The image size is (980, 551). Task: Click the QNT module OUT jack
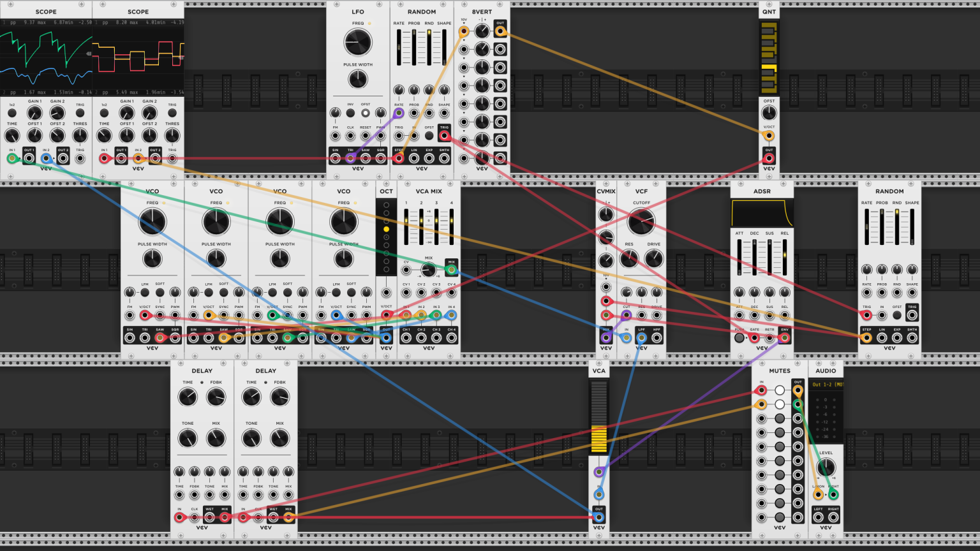(769, 158)
